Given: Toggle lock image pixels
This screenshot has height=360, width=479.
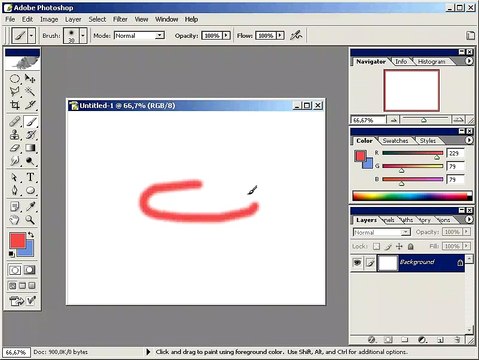Looking at the screenshot, I should (388, 247).
